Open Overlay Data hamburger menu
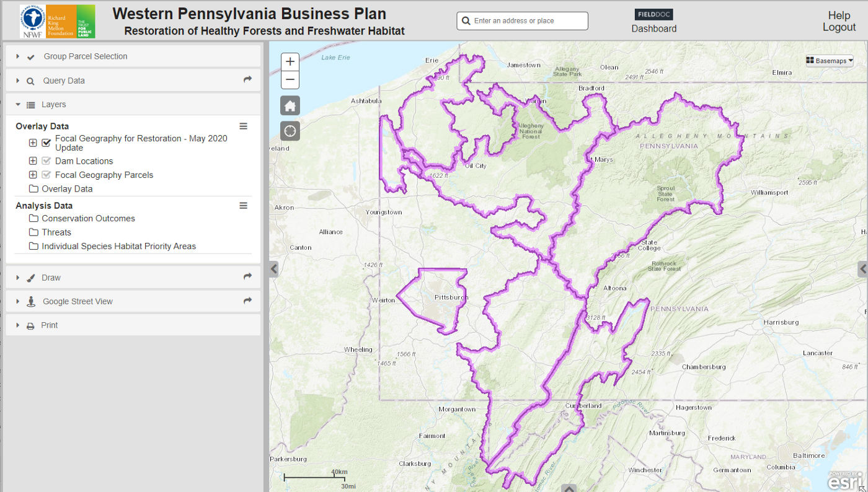The width and height of the screenshot is (868, 492). pos(243,126)
